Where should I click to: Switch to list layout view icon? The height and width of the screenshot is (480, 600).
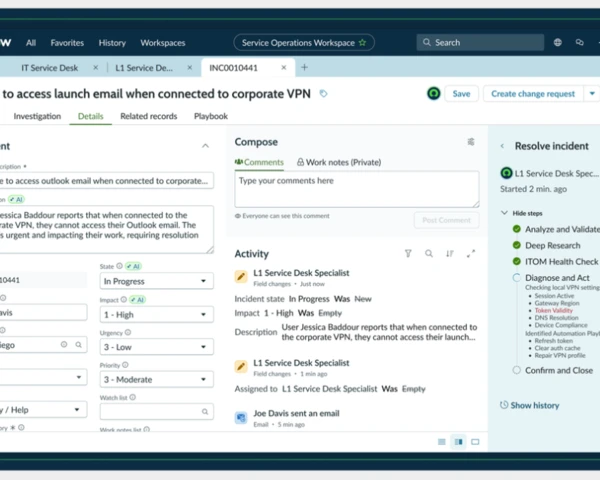click(442, 442)
